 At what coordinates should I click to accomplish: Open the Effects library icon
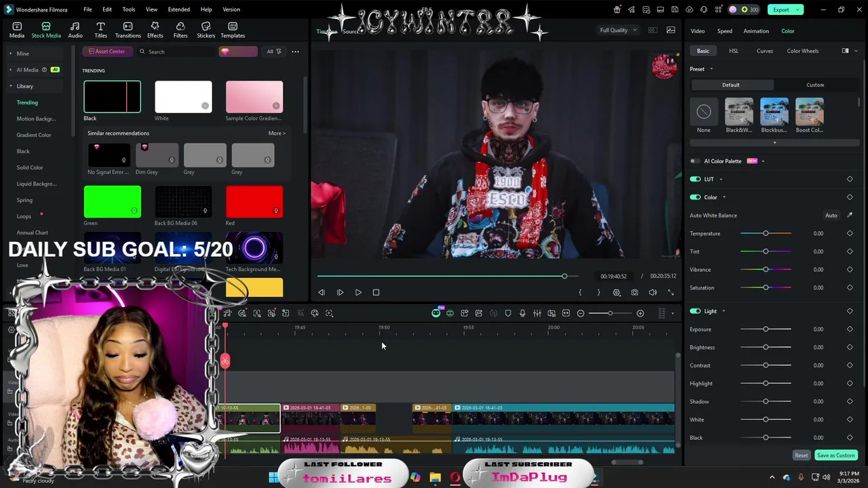155,26
